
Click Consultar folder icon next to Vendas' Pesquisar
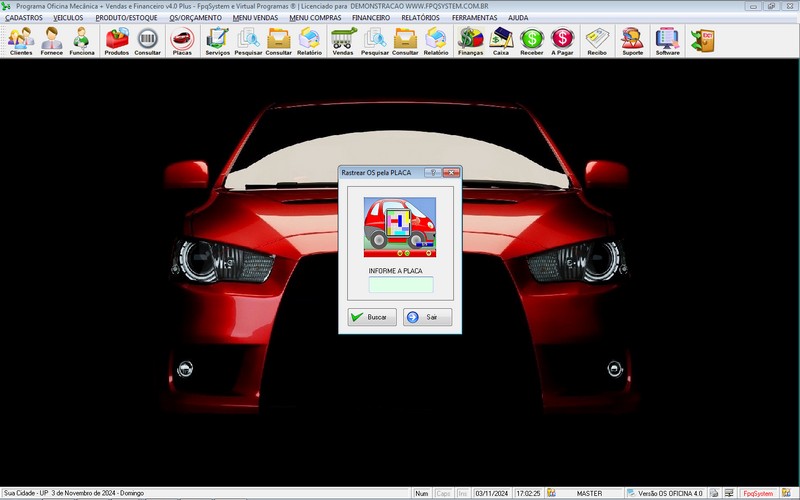click(405, 41)
